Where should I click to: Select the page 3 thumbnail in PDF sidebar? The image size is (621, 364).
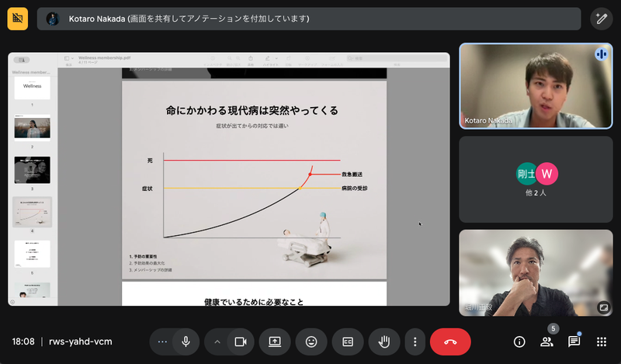pos(32,170)
